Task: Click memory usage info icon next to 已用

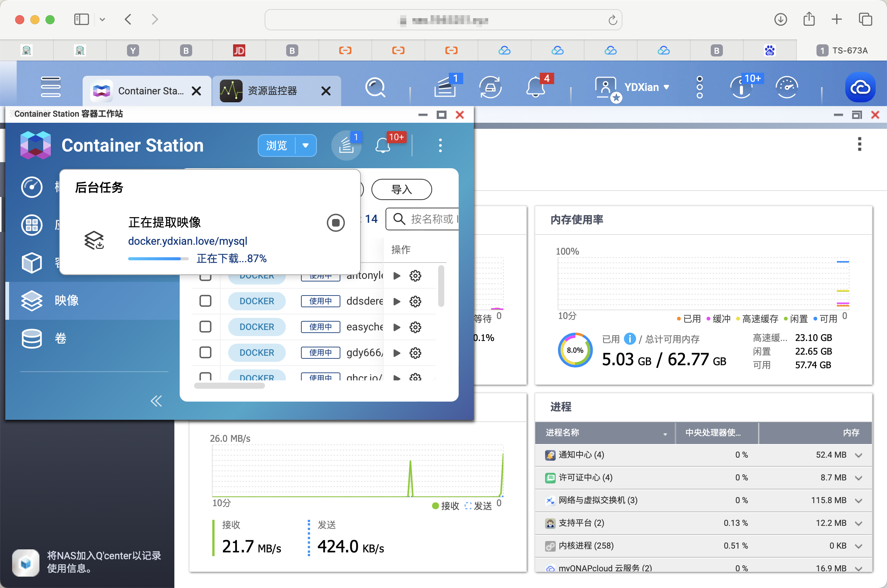Action: pyautogui.click(x=630, y=339)
